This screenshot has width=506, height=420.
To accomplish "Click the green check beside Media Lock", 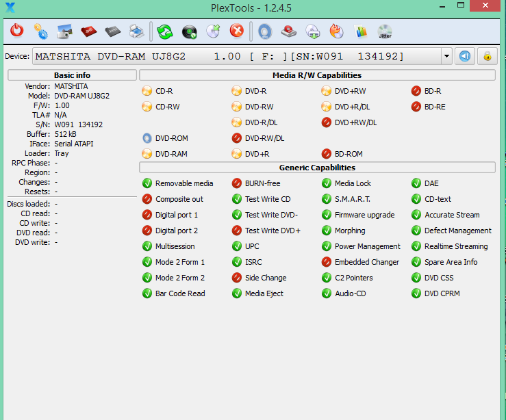I will point(326,183).
